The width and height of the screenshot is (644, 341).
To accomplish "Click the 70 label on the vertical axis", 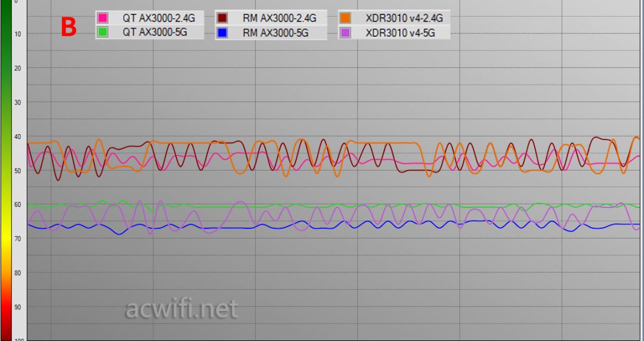I will [18, 238].
